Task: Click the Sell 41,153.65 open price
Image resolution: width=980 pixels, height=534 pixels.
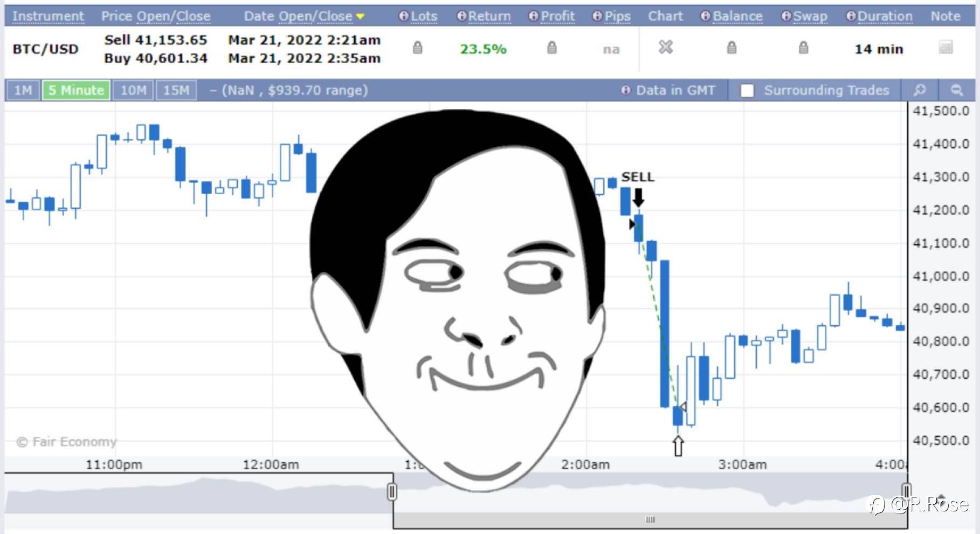Action: [x=156, y=40]
